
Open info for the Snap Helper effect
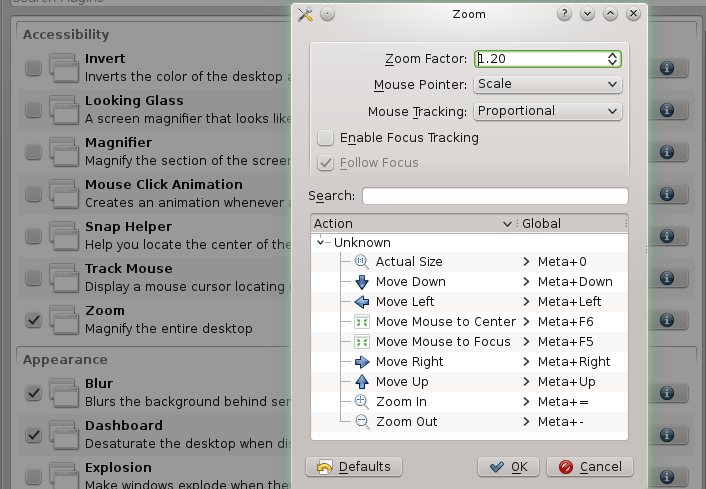click(667, 236)
